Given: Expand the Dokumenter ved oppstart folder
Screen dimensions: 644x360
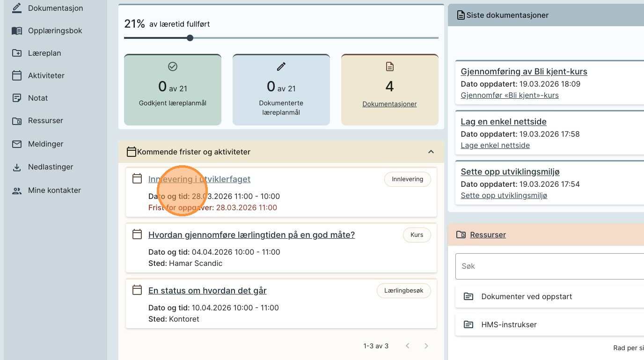Looking at the screenshot, I should pyautogui.click(x=527, y=297).
